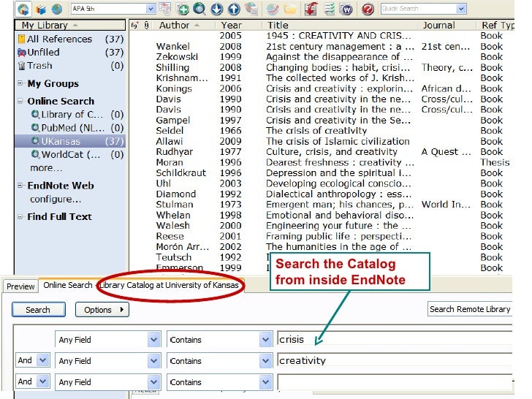This screenshot has width=532, height=399.
Task: Open the first Any Field dropdown
Action: coord(153,340)
